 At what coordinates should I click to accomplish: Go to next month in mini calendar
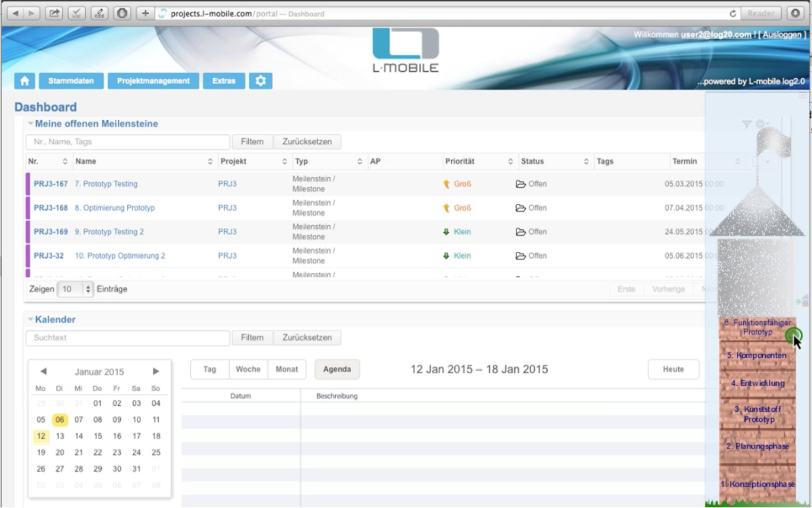(156, 371)
